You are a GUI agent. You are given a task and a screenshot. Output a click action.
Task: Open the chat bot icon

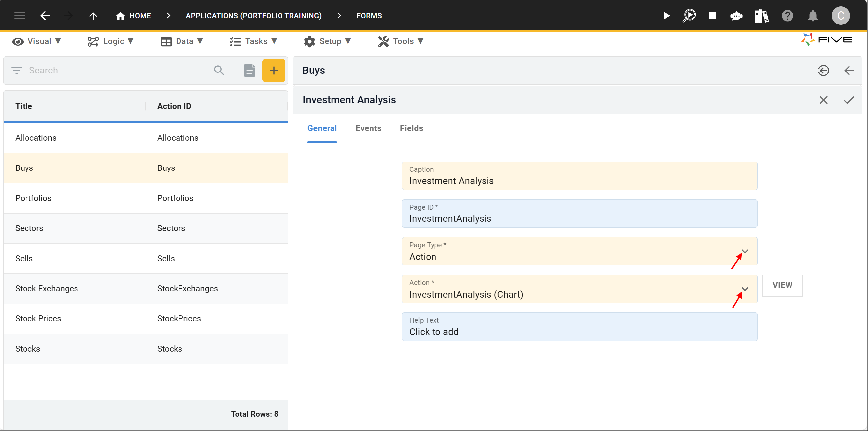(x=736, y=16)
